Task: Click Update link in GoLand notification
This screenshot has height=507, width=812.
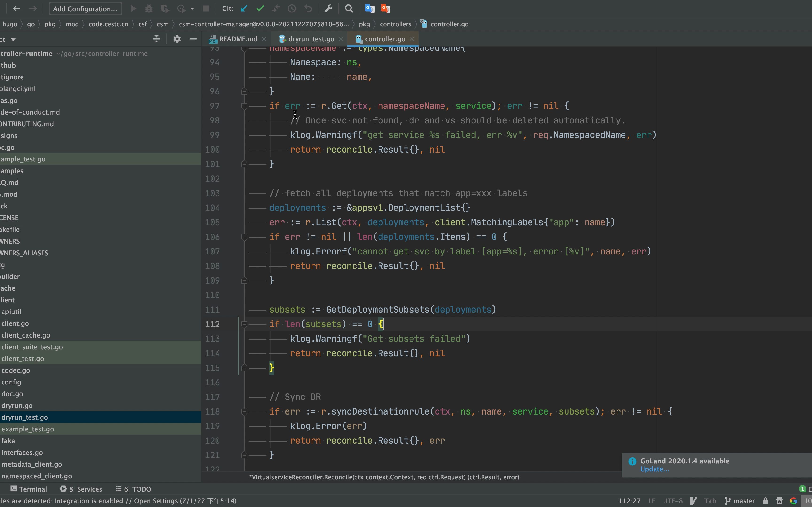Action: [654, 469]
